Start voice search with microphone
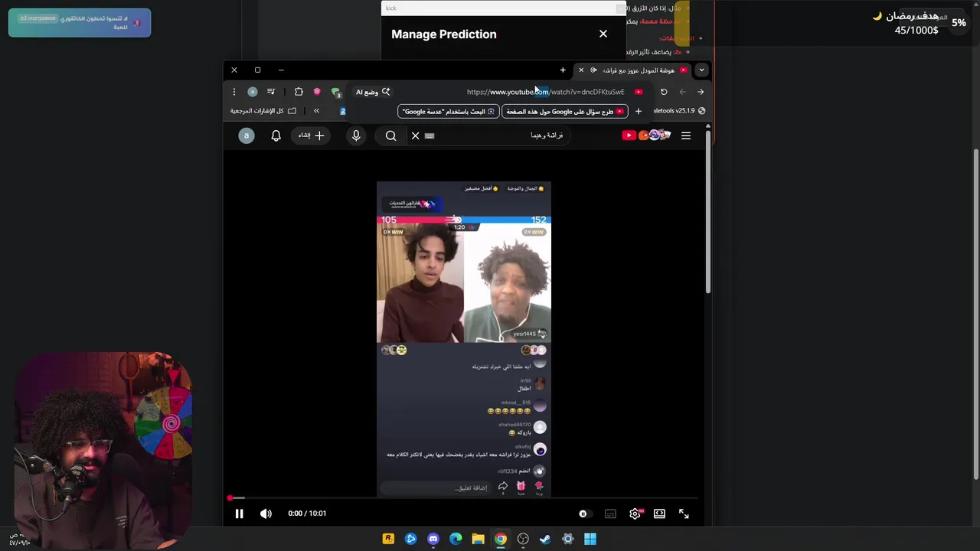980x551 pixels. (356, 135)
